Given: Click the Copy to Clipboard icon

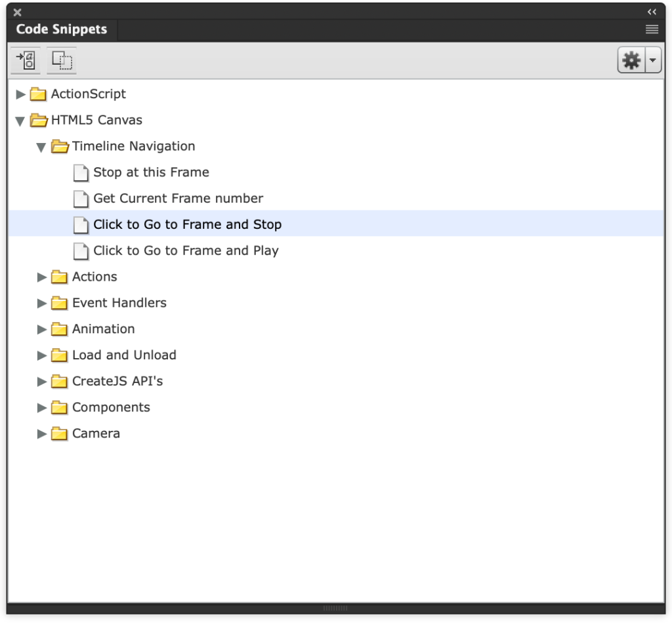Looking at the screenshot, I should [x=62, y=61].
